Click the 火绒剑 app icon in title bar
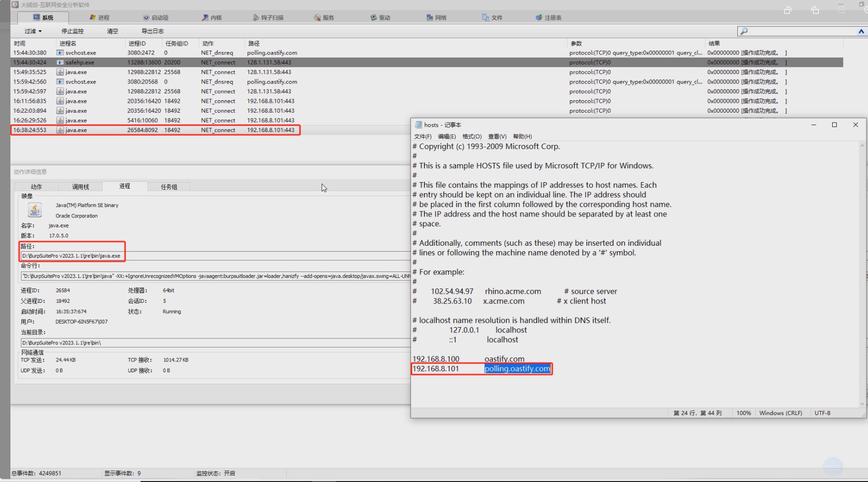 [15, 4]
